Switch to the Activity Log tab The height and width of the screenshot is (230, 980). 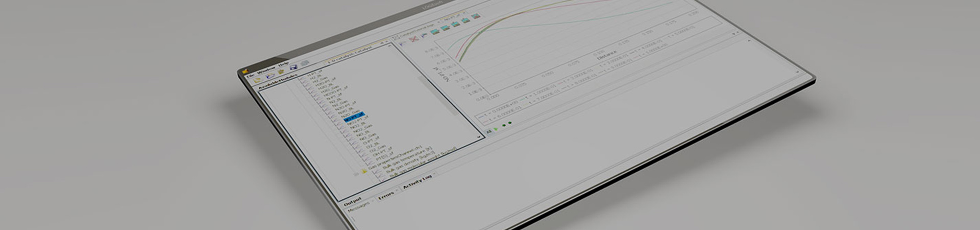click(x=417, y=182)
